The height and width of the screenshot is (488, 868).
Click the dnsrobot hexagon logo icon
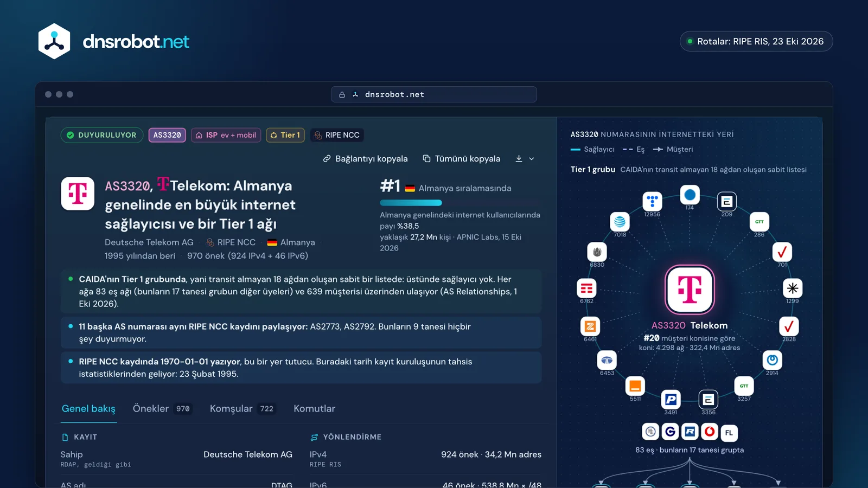(54, 41)
